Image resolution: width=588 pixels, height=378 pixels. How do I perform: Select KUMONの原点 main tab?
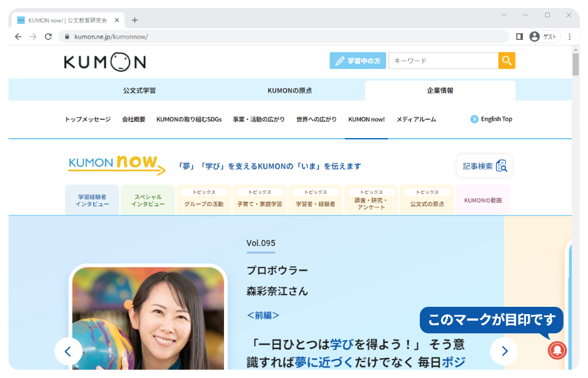(x=290, y=90)
